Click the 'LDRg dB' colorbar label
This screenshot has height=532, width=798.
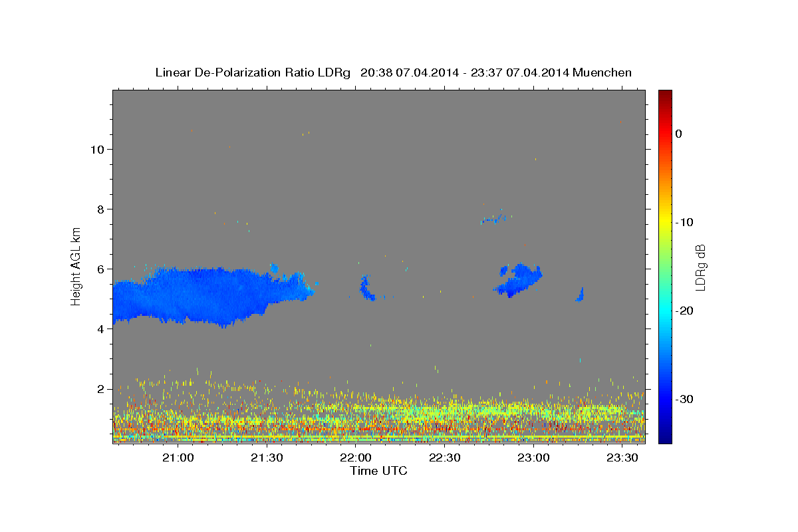tap(700, 267)
